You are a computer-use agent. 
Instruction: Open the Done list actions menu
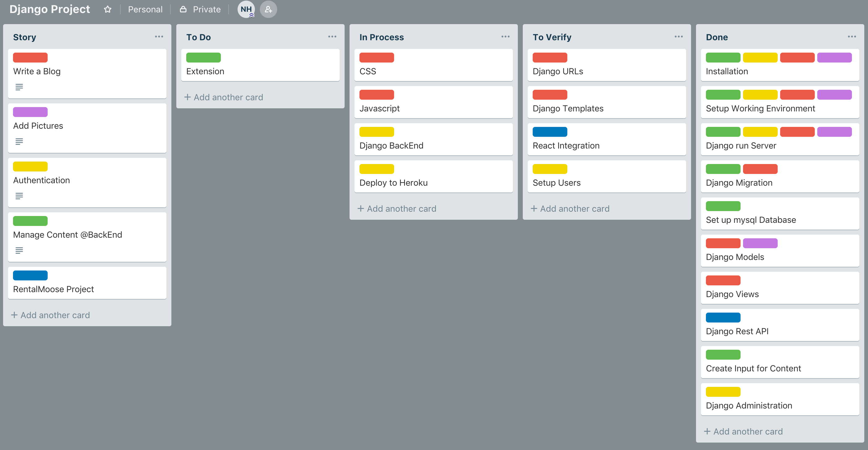tap(852, 37)
